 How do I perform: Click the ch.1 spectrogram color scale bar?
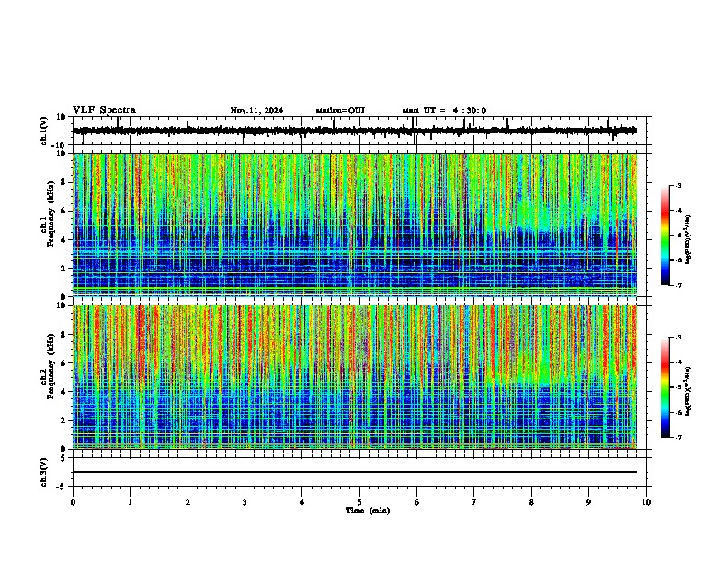click(665, 236)
